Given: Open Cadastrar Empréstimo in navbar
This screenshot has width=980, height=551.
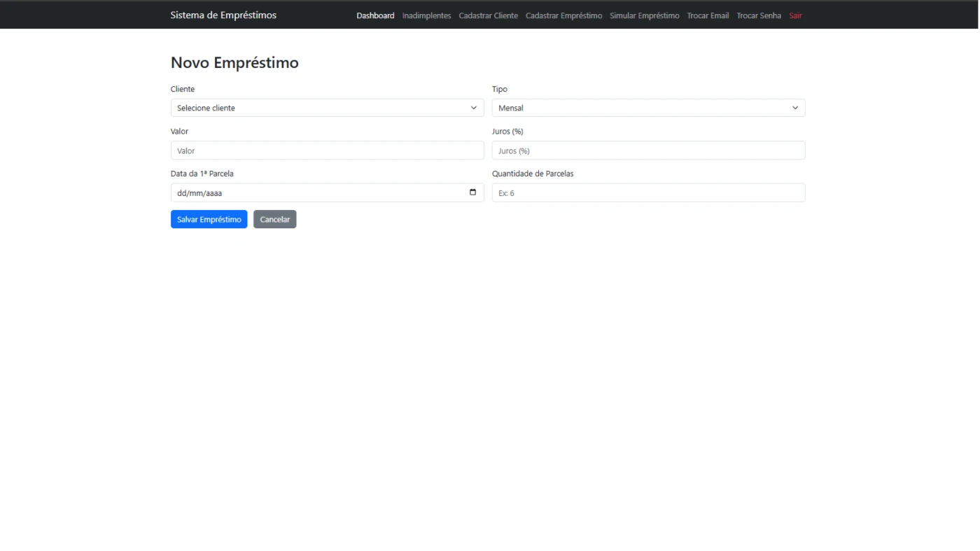Looking at the screenshot, I should (x=563, y=15).
